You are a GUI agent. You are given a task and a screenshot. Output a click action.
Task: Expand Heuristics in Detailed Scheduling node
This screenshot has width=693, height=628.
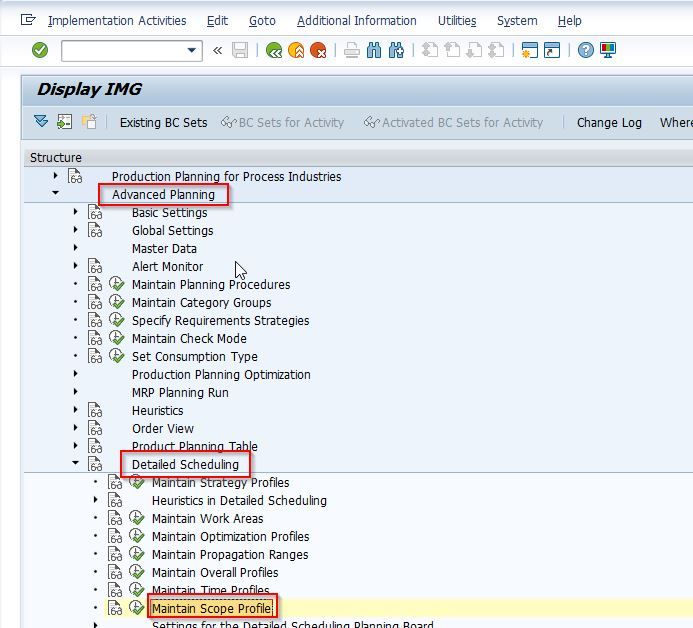point(95,500)
